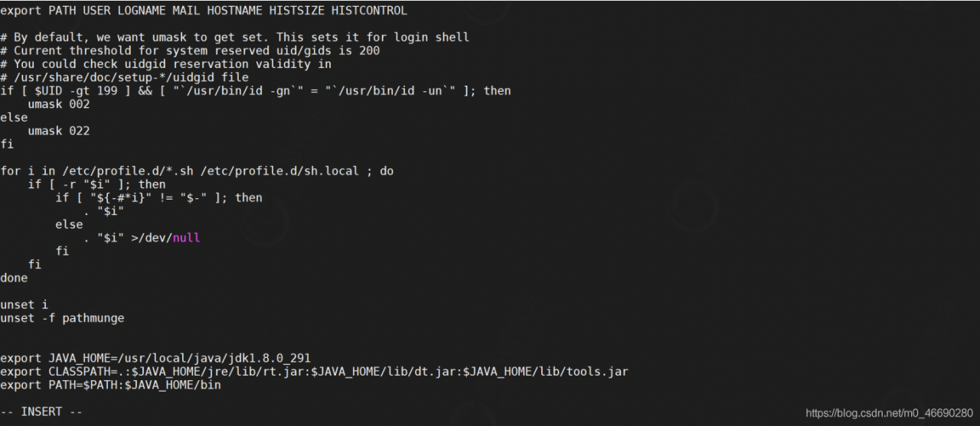Image resolution: width=980 pixels, height=426 pixels.
Task: Click the 'else' line above umask 022
Action: (14, 118)
